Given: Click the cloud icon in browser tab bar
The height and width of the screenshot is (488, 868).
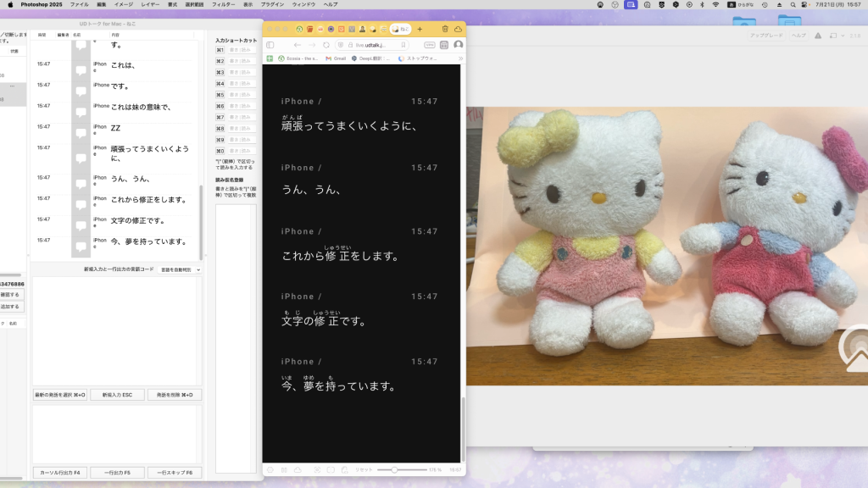Looking at the screenshot, I should tap(458, 29).
